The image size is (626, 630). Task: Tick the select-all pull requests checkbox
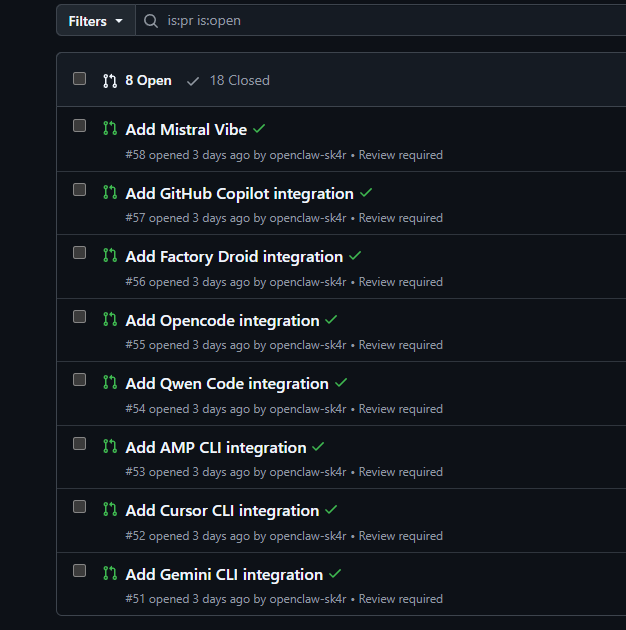pos(80,79)
